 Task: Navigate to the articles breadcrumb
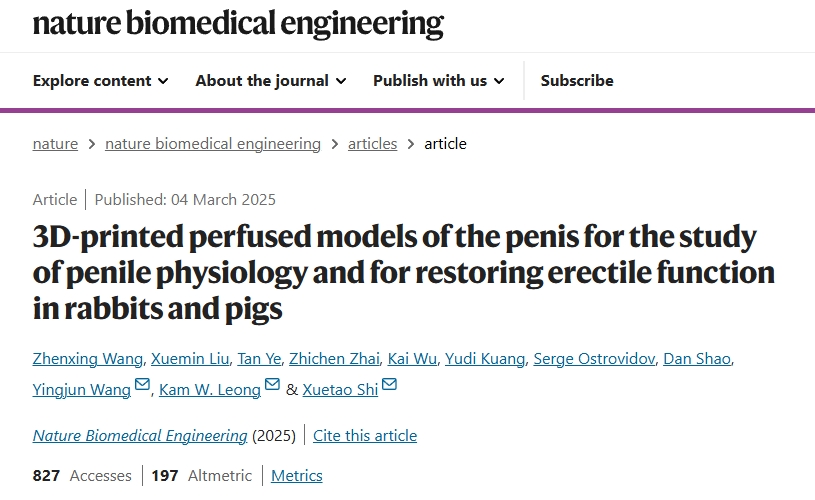(x=372, y=143)
